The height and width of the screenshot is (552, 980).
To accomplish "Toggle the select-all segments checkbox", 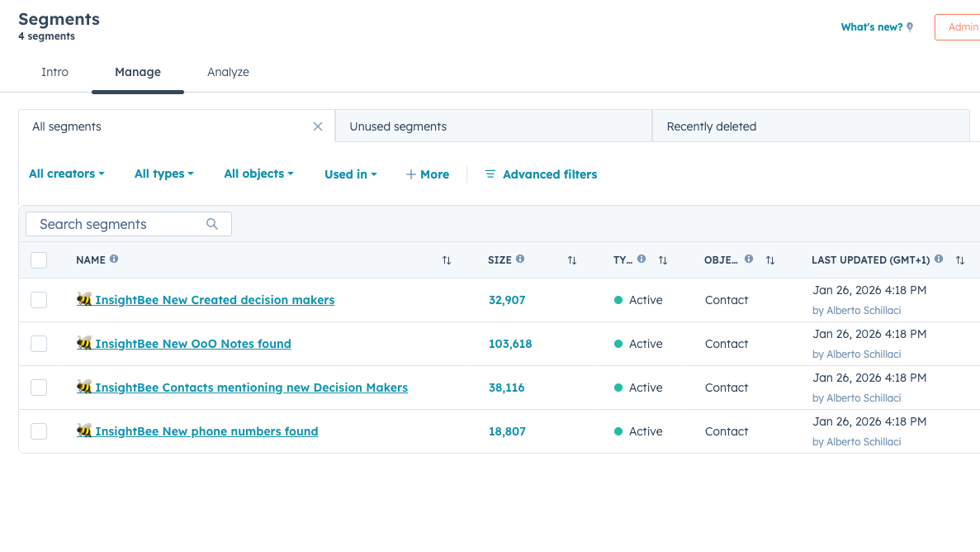I will coord(39,260).
